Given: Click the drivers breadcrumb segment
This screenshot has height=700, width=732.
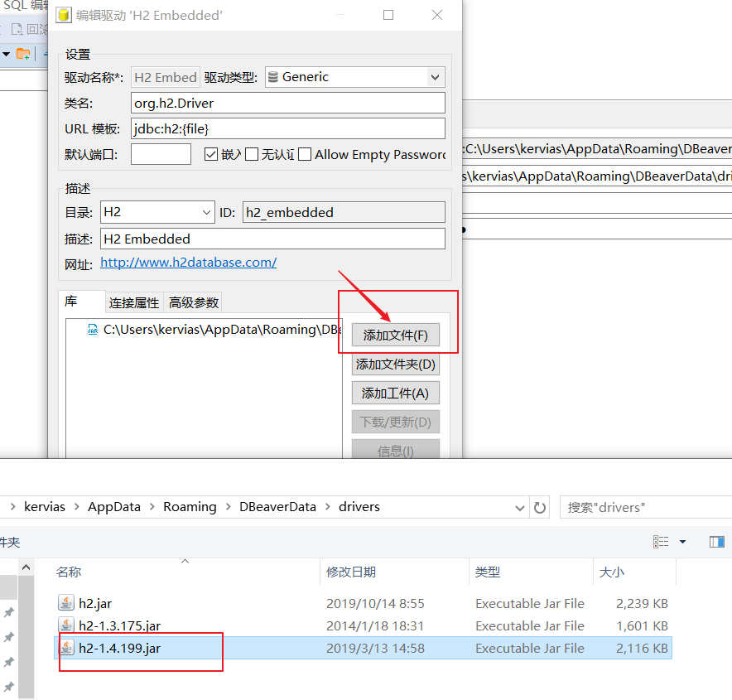Looking at the screenshot, I should pos(359,507).
